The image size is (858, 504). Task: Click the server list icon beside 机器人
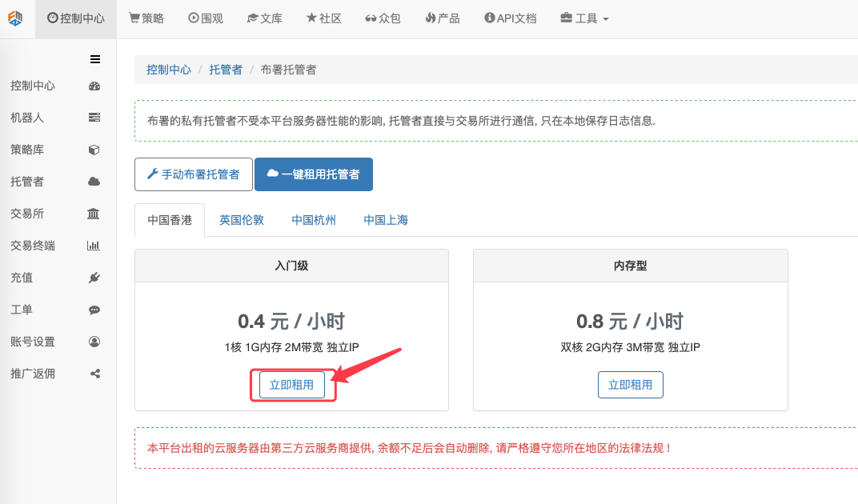[x=94, y=118]
